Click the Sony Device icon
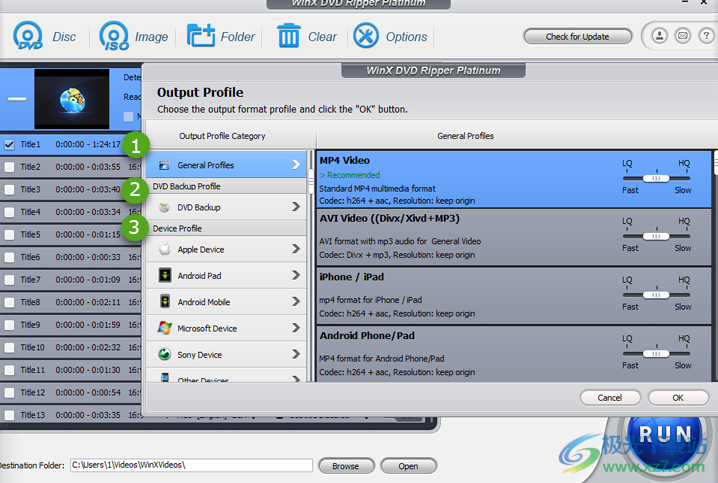718x483 pixels. tap(164, 354)
